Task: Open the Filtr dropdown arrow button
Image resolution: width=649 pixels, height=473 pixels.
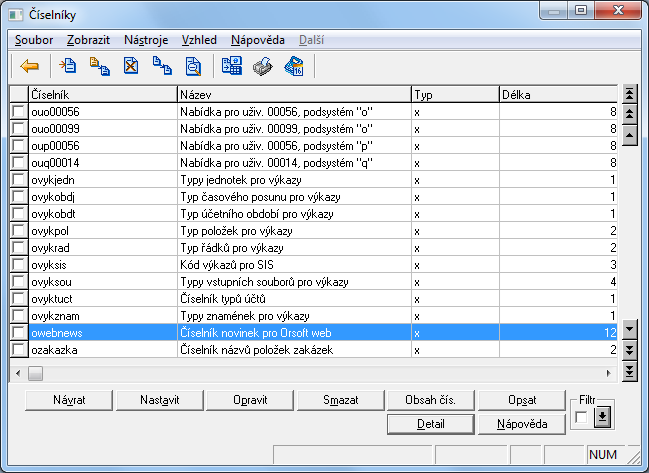Action: [x=602, y=418]
